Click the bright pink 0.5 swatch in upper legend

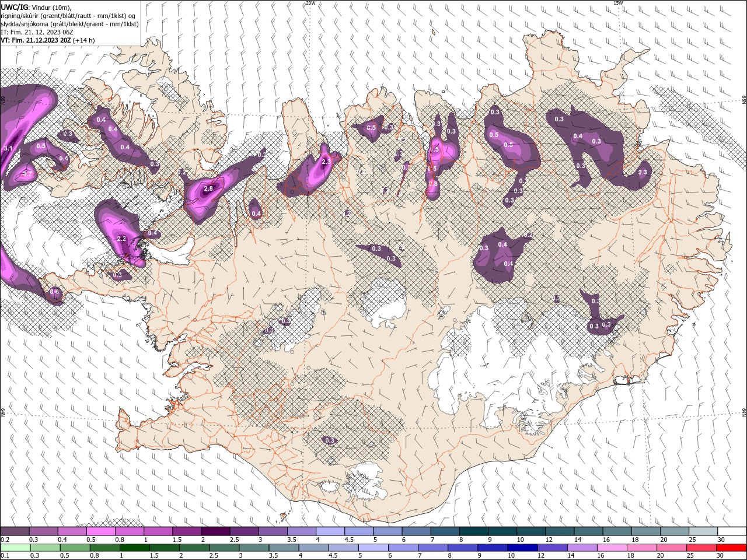[100, 531]
